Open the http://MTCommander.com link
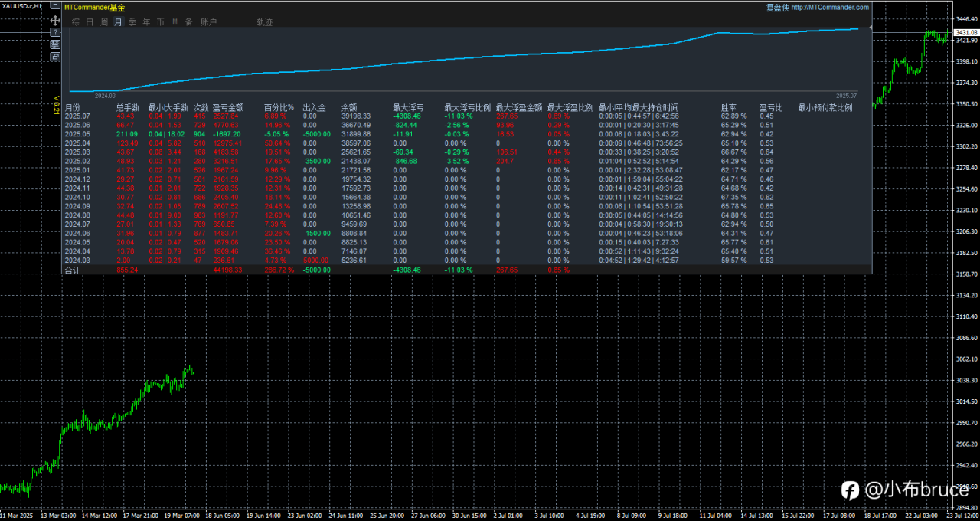This screenshot has width=980, height=521. (830, 8)
